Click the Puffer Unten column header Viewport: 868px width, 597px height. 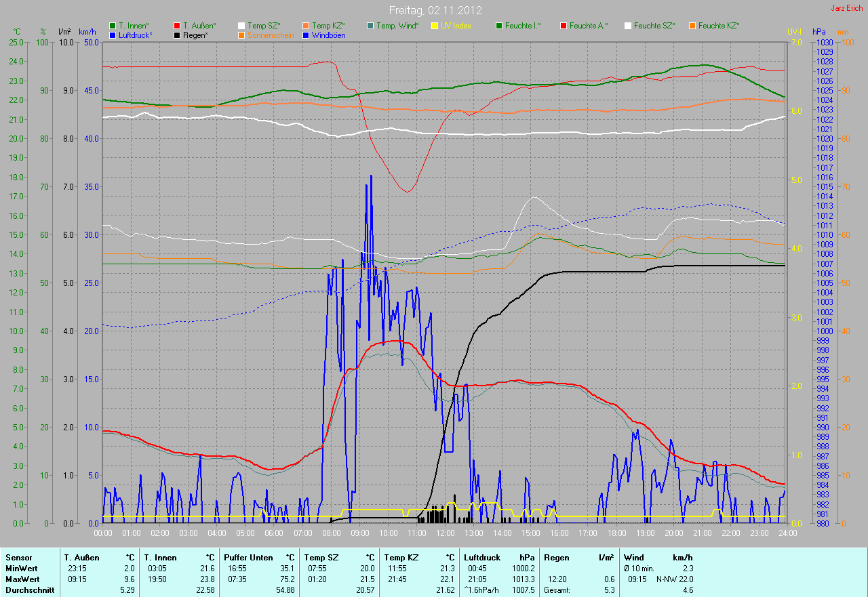click(x=248, y=557)
